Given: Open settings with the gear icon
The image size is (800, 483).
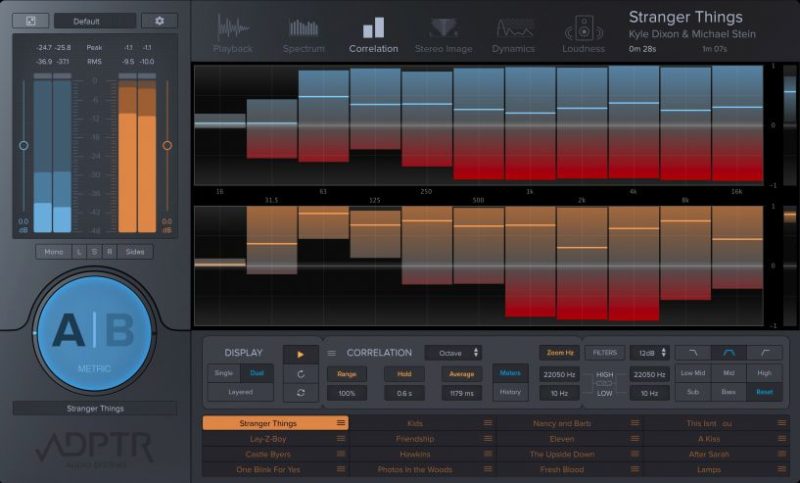Looking at the screenshot, I should (x=159, y=21).
